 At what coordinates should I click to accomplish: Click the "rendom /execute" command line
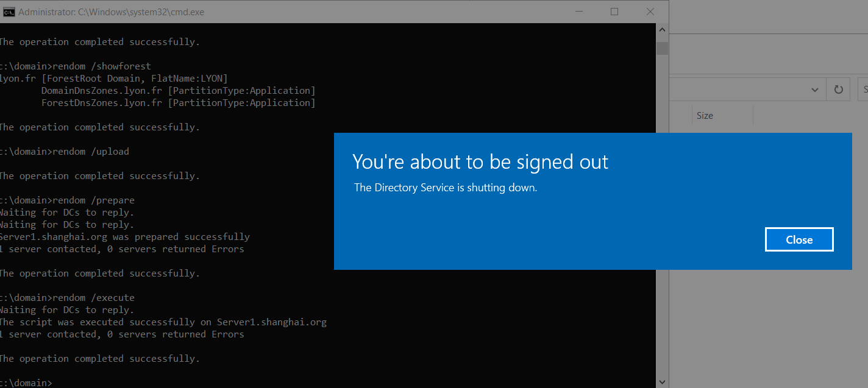[x=67, y=298]
